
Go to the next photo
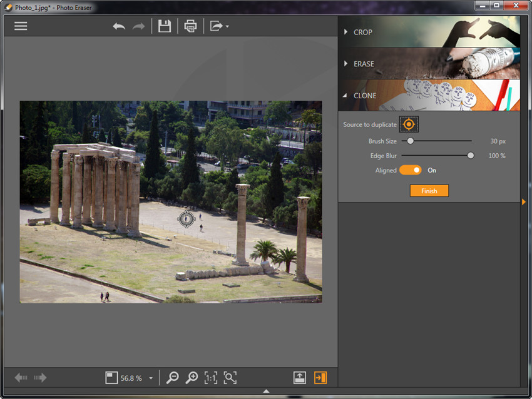40,378
